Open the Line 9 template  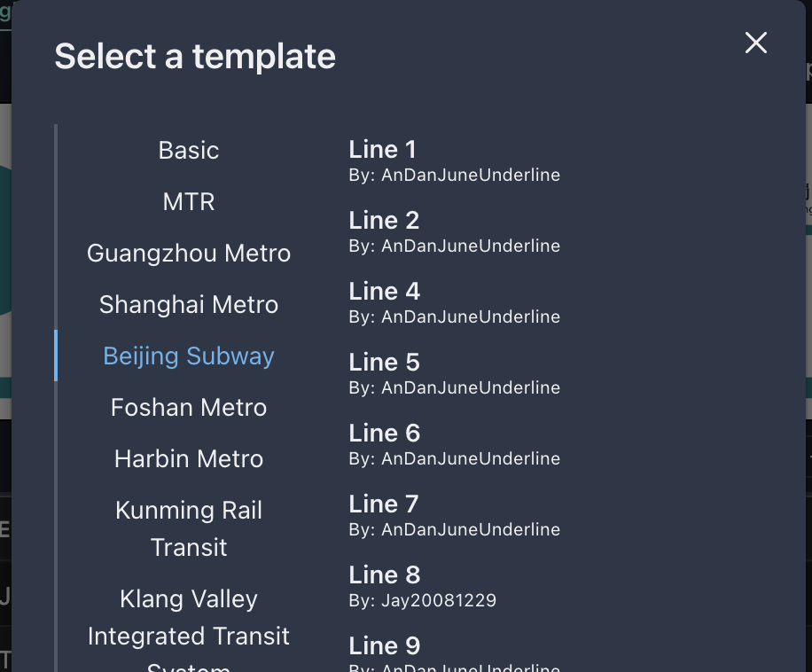pos(383,645)
